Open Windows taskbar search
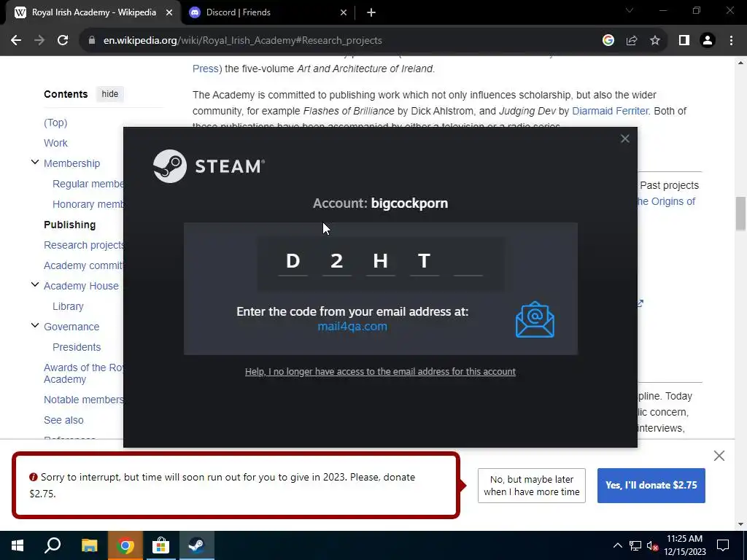The height and width of the screenshot is (560, 747). pyautogui.click(x=53, y=545)
